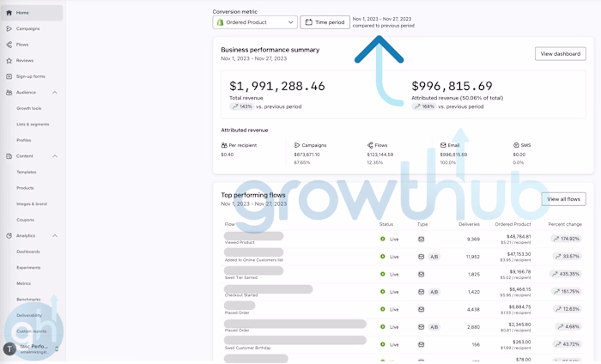Click the calendar icon in Time period
Image resolution: width=601 pixels, height=364 pixels.
pyautogui.click(x=309, y=22)
